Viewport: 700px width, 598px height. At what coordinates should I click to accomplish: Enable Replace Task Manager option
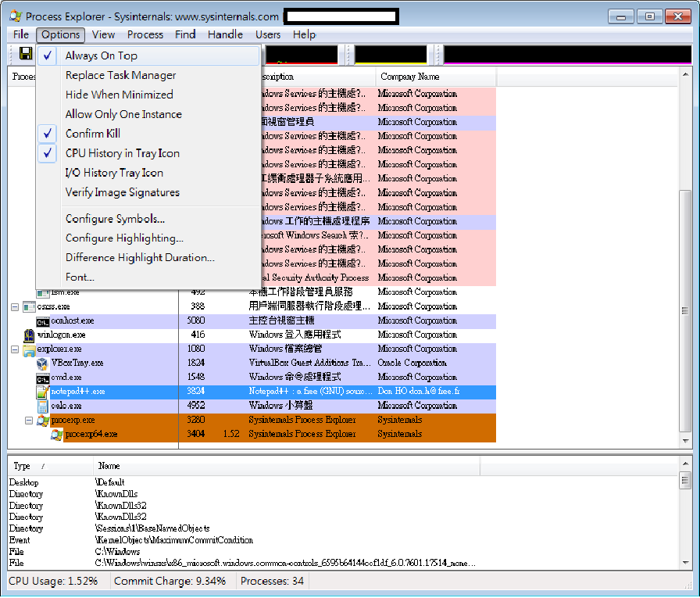click(148, 76)
